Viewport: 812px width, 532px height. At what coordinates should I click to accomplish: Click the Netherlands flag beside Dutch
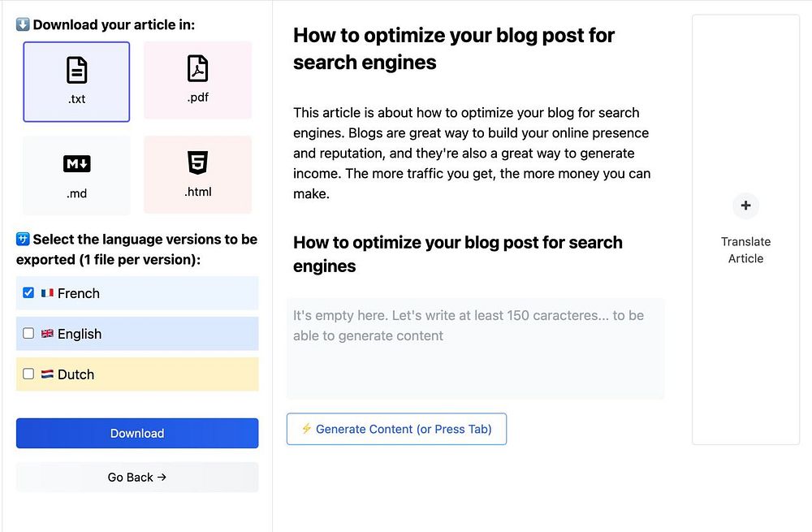[47, 374]
